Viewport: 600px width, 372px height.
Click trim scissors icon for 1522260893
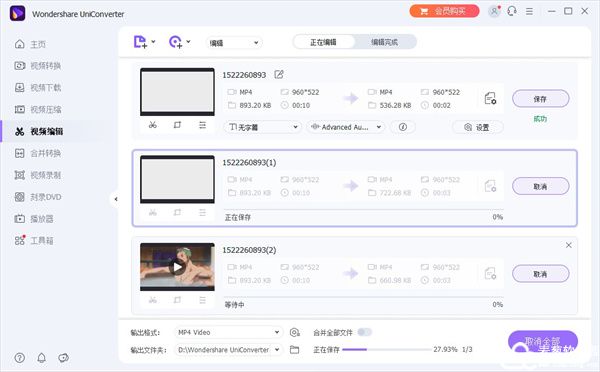153,125
